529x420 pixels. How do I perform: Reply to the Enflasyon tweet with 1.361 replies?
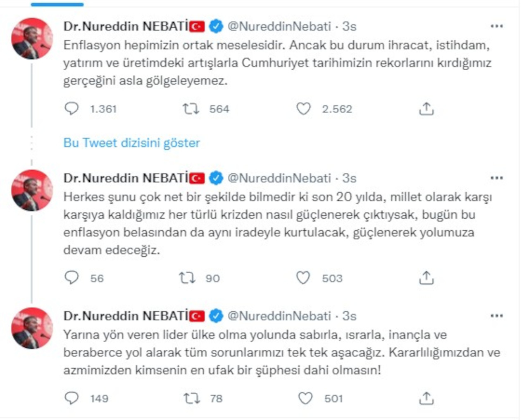[72, 109]
